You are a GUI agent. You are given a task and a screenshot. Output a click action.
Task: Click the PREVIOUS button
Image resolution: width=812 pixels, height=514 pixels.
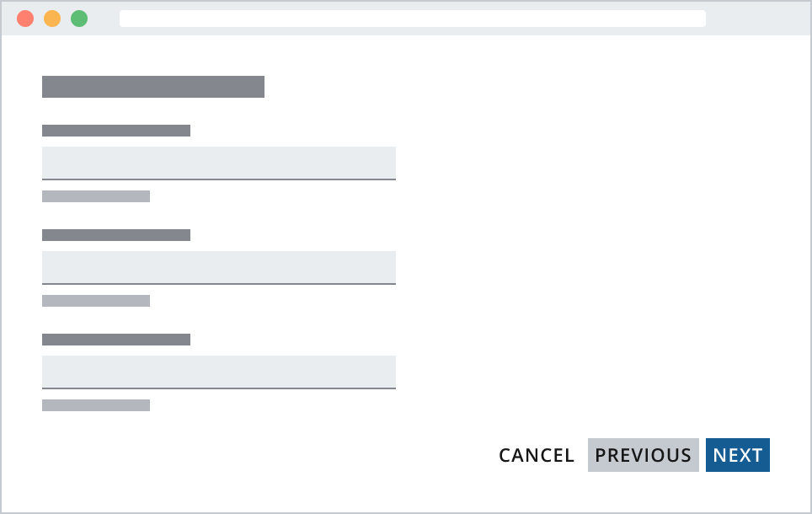coord(643,455)
